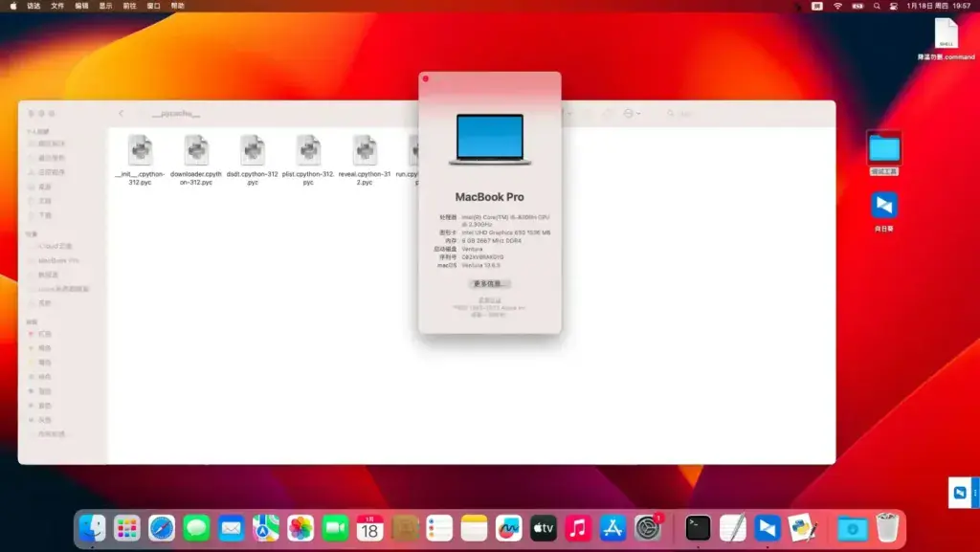Open the 帮助 menu
Viewport: 980px width, 552px height.
click(177, 6)
